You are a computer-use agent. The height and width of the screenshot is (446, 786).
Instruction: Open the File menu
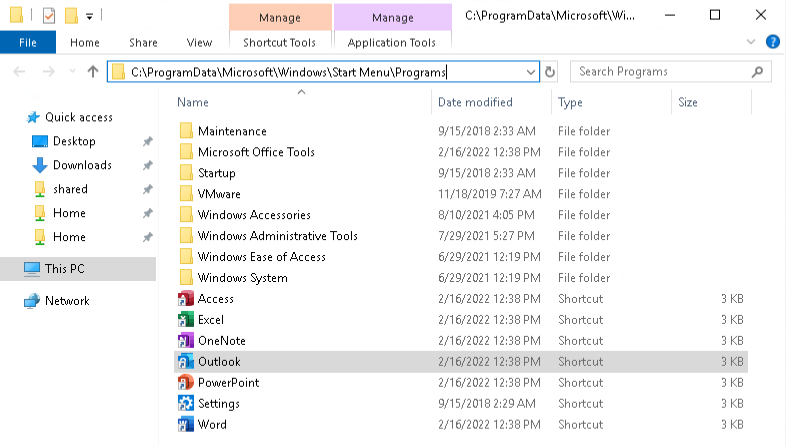(x=28, y=42)
